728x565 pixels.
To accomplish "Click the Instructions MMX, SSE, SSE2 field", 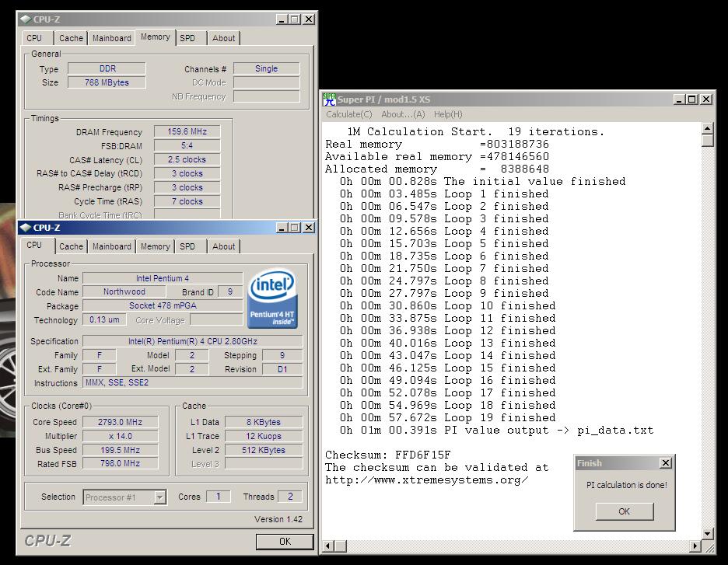I will click(x=193, y=382).
